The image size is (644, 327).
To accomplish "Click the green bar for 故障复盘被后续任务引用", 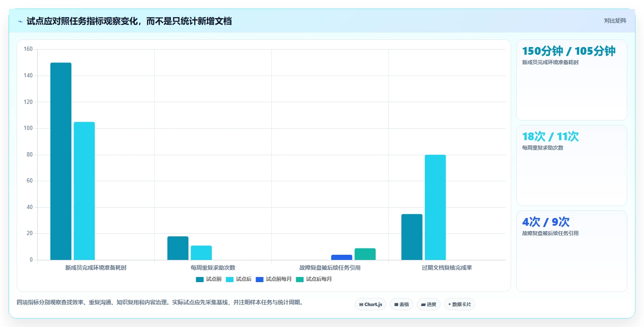I will [x=365, y=254].
